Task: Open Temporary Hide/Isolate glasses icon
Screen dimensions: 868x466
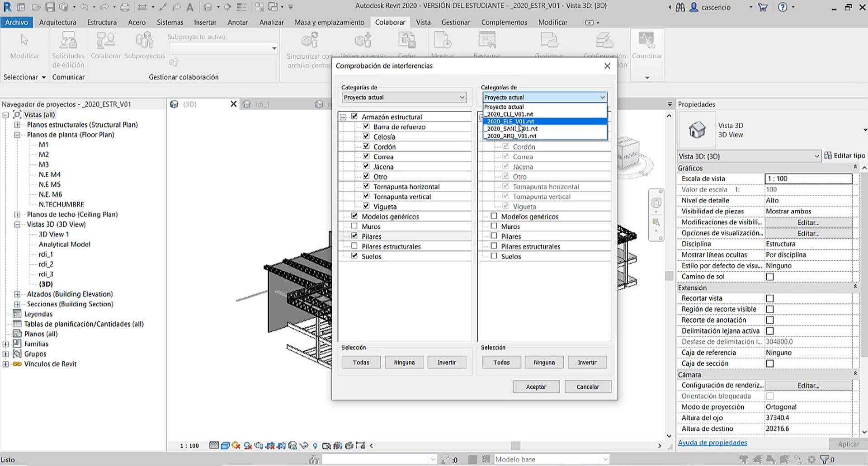Action: [304, 445]
